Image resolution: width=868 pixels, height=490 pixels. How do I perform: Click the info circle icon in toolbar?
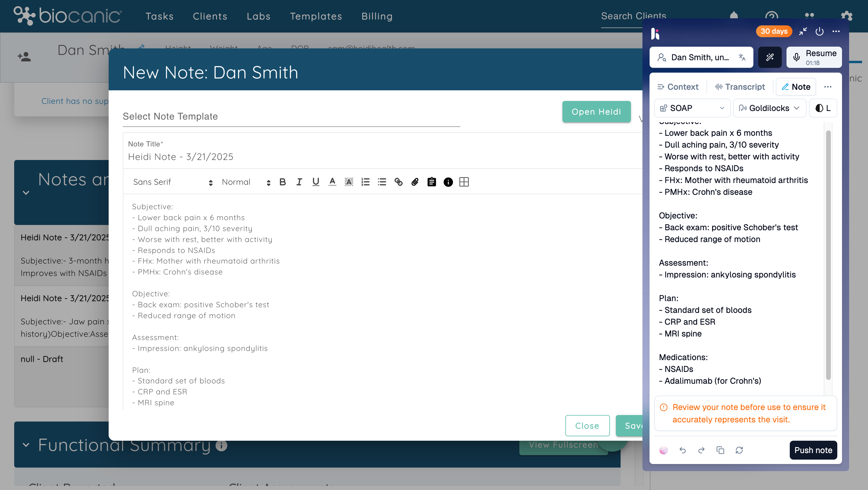(448, 182)
